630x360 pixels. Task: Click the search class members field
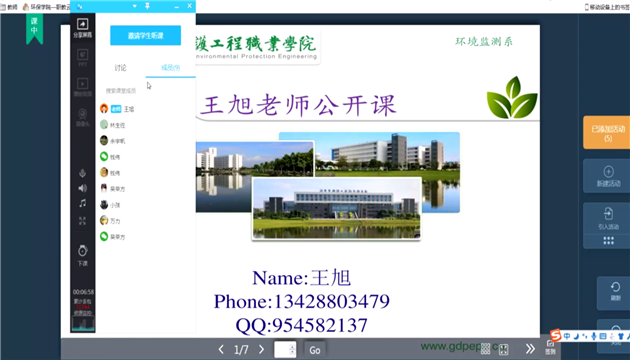pos(121,91)
